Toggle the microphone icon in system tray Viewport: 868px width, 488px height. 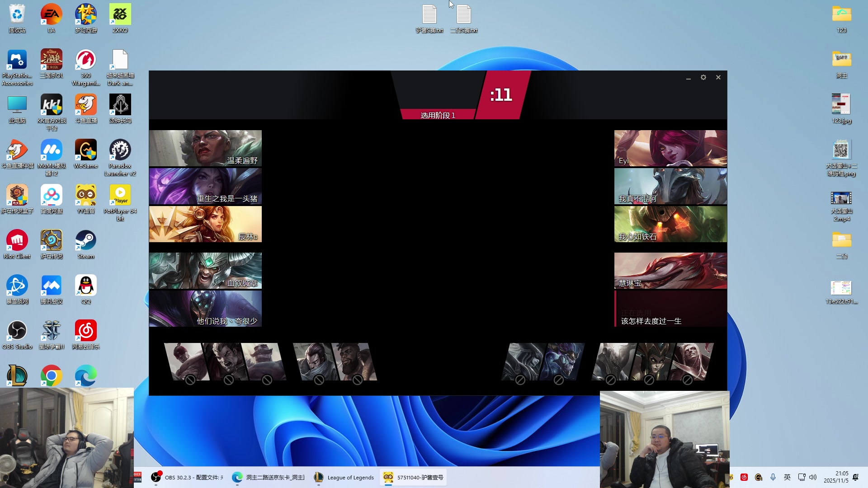click(x=773, y=477)
